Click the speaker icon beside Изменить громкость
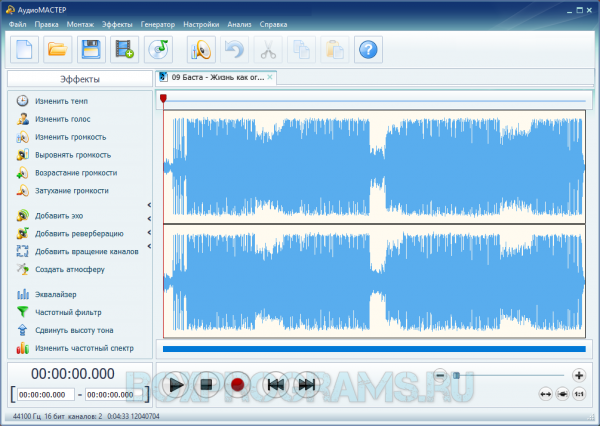The width and height of the screenshot is (600, 426). tap(23, 137)
